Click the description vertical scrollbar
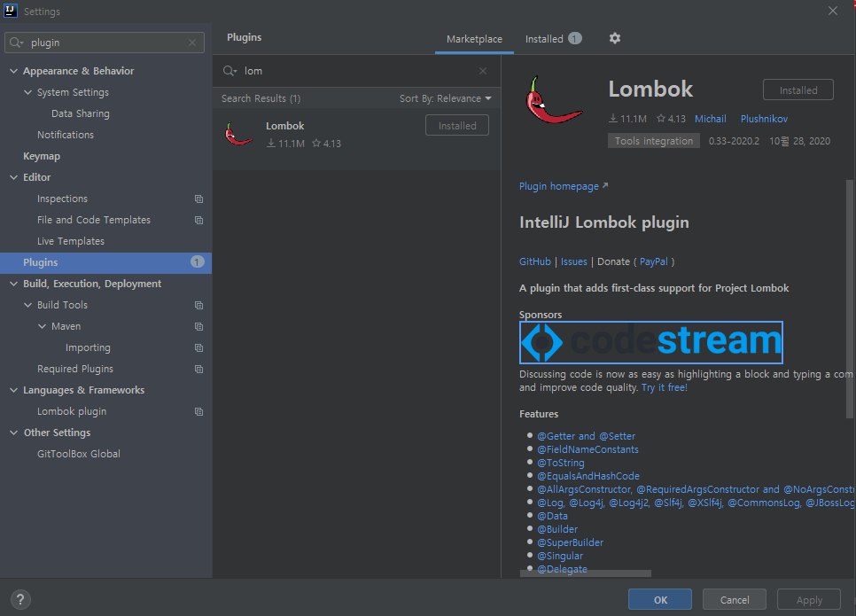The width and height of the screenshot is (856, 616). tap(850, 300)
